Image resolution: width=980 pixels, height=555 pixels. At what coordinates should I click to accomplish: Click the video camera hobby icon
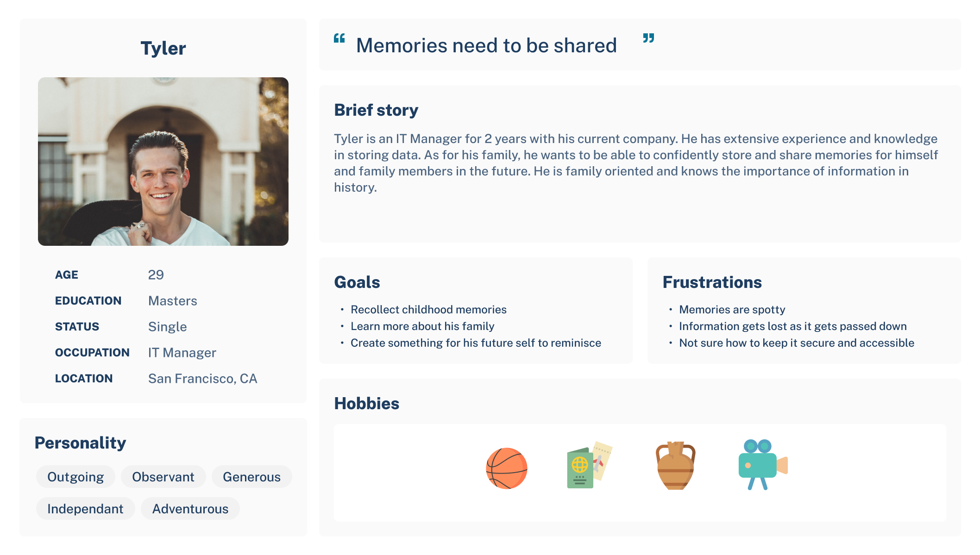[762, 464]
